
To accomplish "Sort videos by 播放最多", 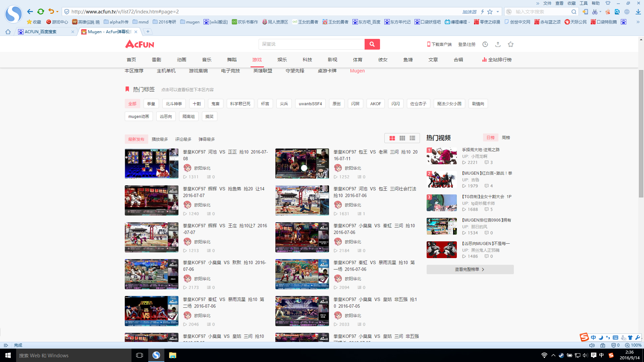I will pos(160,139).
